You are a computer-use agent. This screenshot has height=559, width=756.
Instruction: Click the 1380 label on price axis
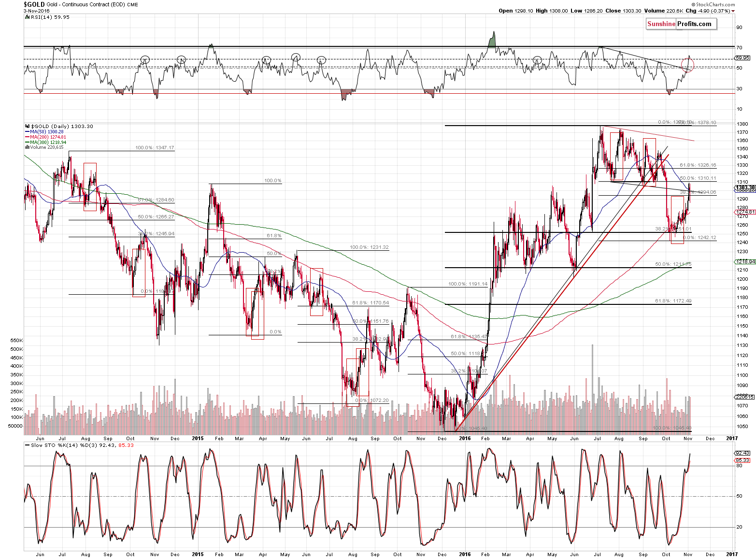[x=742, y=124]
